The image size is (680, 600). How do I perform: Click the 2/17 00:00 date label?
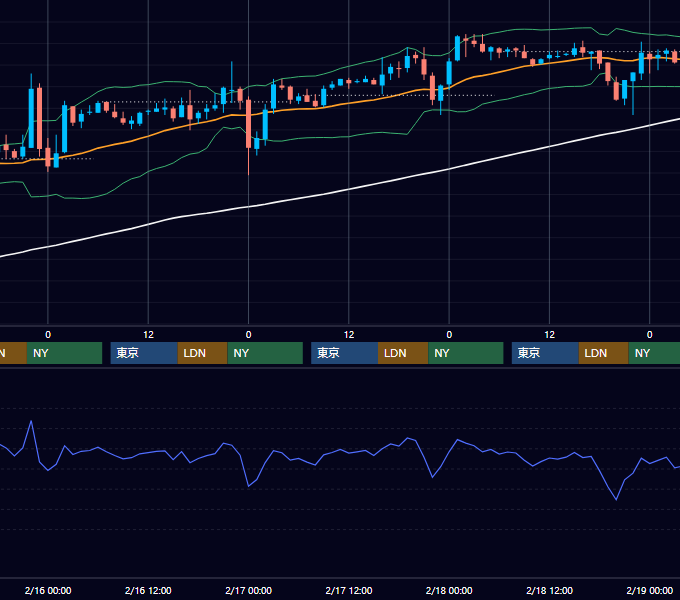(248, 590)
